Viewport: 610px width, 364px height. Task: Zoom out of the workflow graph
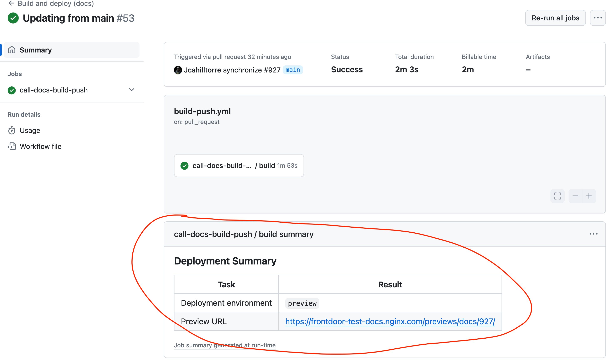[575, 196]
